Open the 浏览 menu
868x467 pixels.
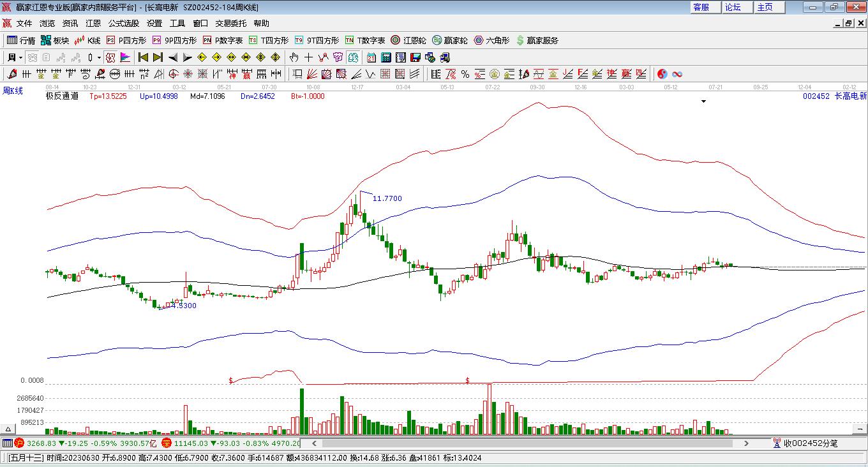click(47, 24)
